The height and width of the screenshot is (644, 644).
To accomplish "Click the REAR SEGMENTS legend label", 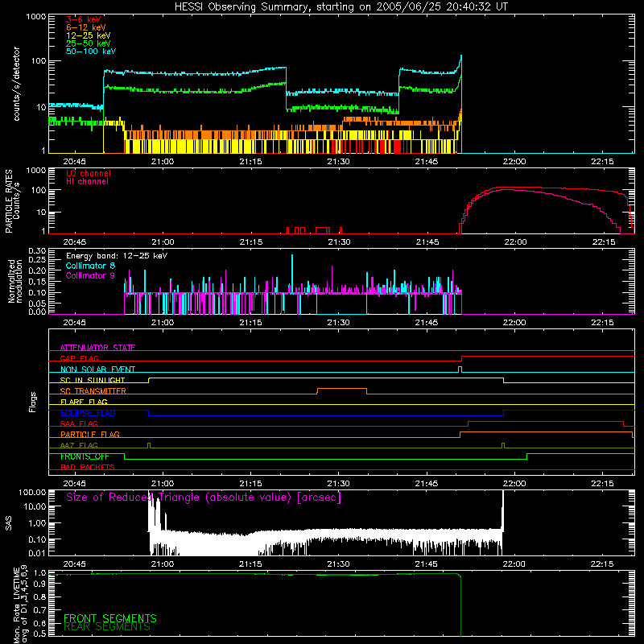I will click(107, 627).
